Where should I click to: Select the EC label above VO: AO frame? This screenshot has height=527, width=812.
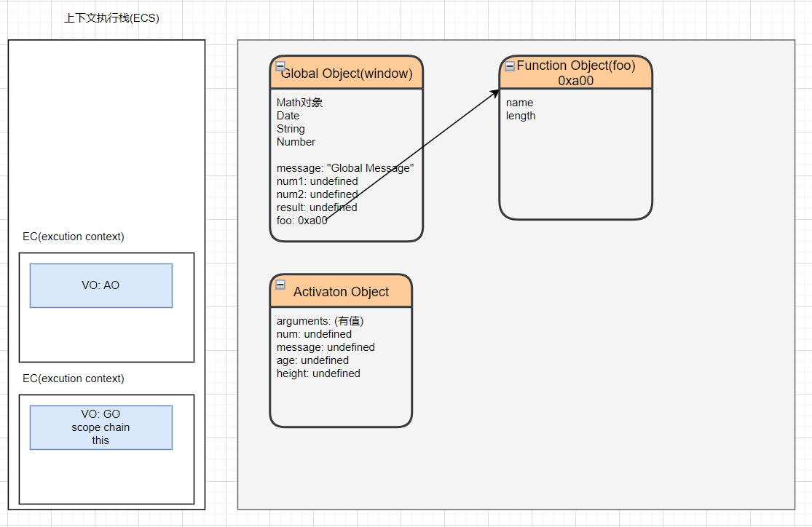[x=74, y=237]
